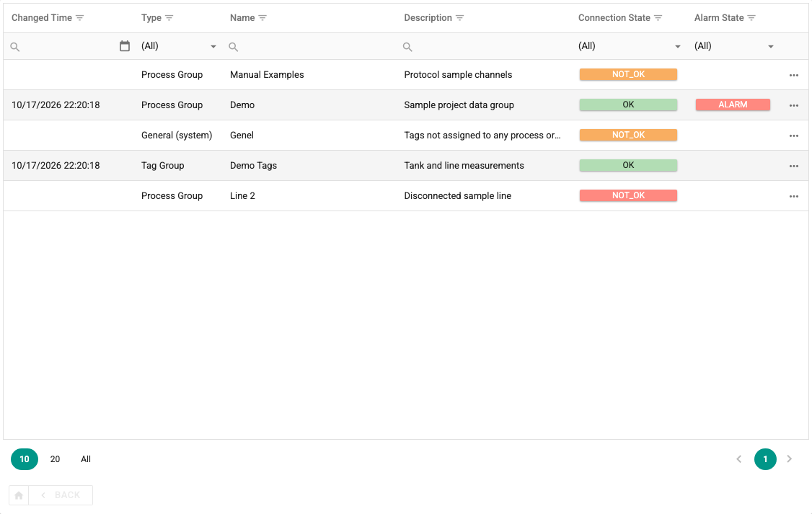Click the OK badge in Demo row

(628, 105)
